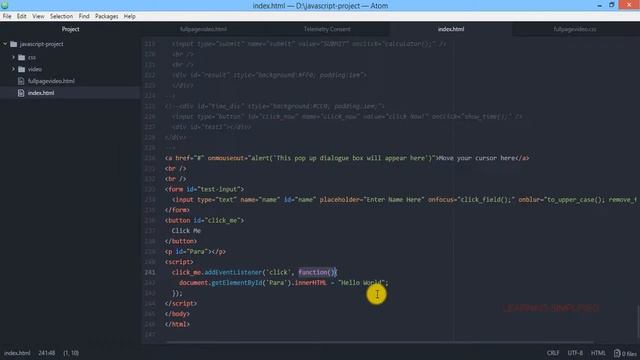Open the Find menu
The image size is (640, 360).
click(x=84, y=16)
